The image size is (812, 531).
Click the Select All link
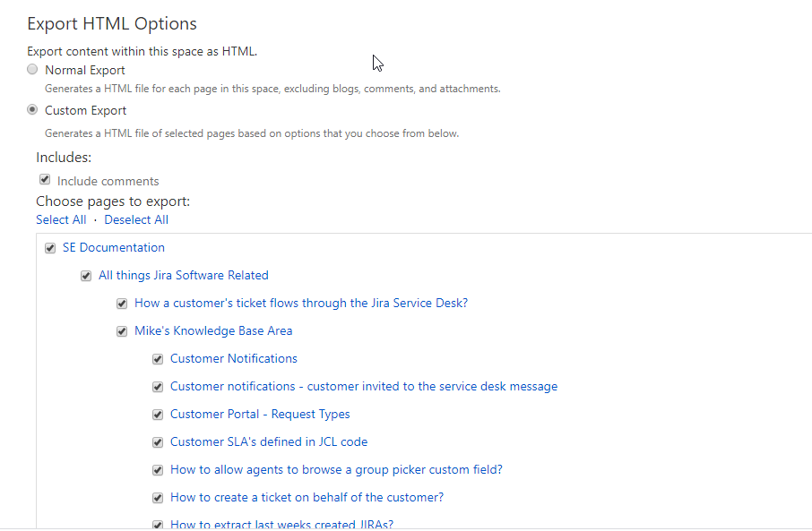[x=61, y=219]
